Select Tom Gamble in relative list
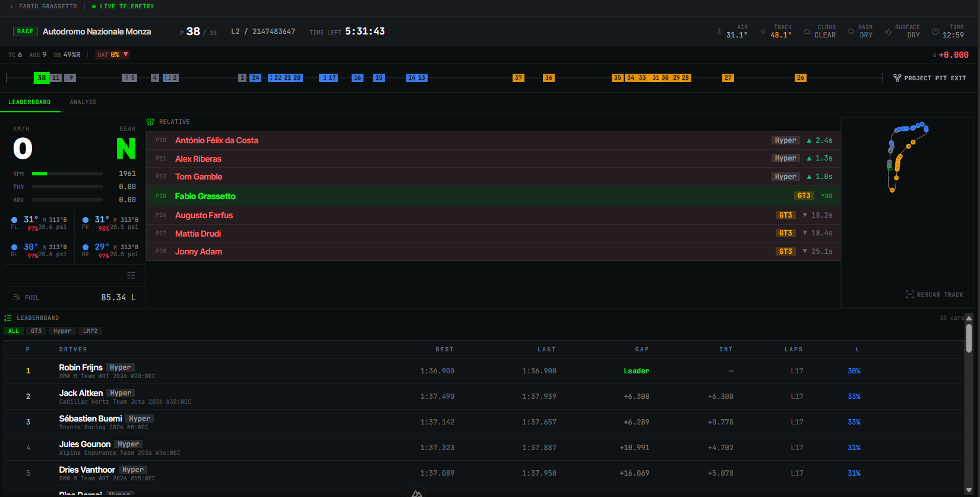 click(x=493, y=177)
